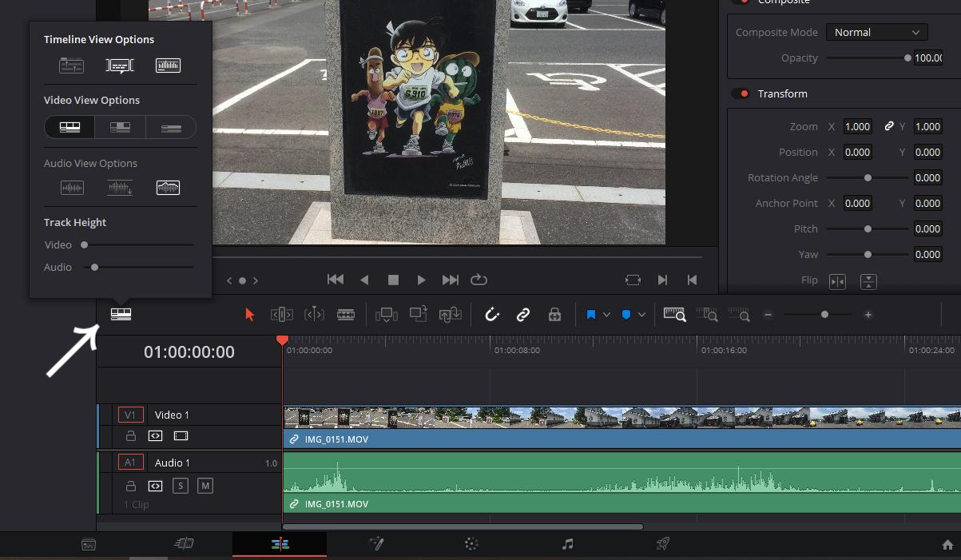Click the timeline zoom minus button

(x=768, y=315)
